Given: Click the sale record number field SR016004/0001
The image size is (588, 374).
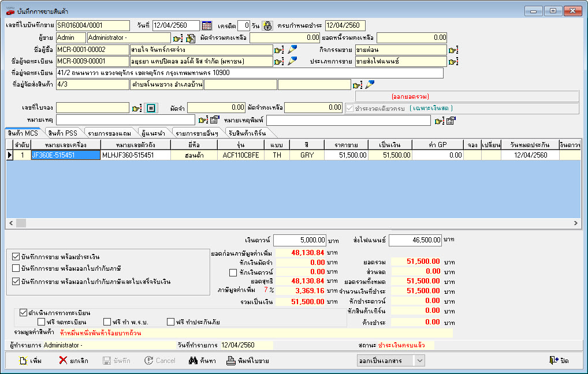Looking at the screenshot, I should coord(92,25).
